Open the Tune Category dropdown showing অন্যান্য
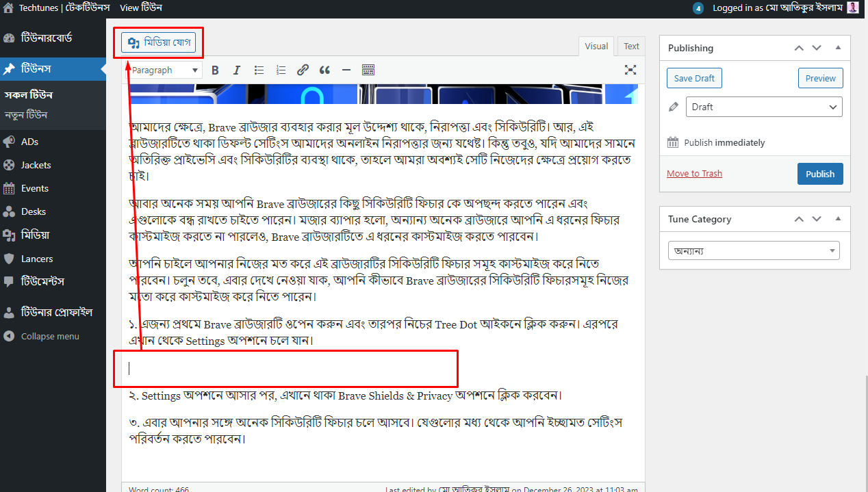Viewport: 868px width, 492px height. [753, 250]
